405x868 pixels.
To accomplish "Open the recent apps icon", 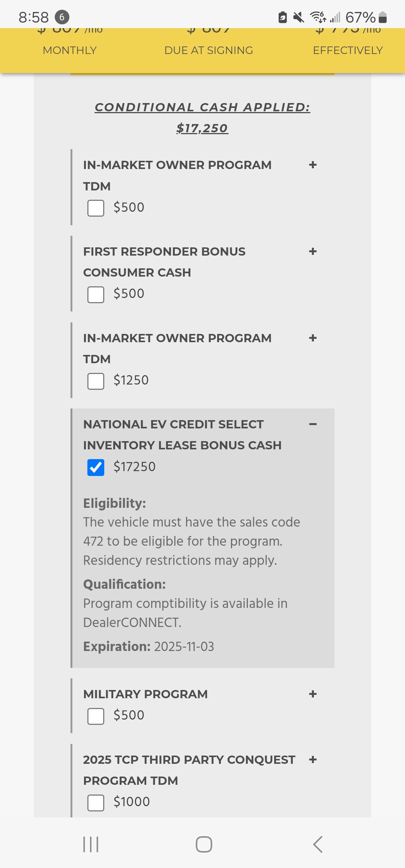I will [x=91, y=844].
